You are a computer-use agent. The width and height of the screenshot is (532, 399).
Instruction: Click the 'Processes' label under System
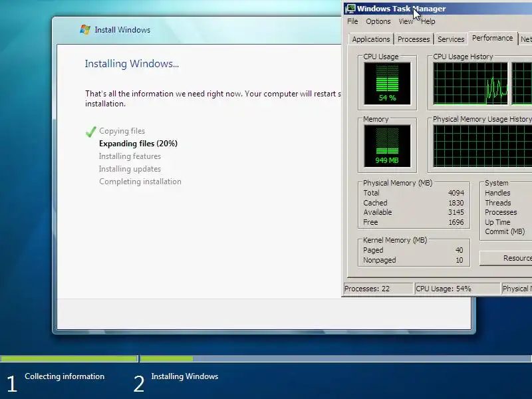pyautogui.click(x=501, y=212)
